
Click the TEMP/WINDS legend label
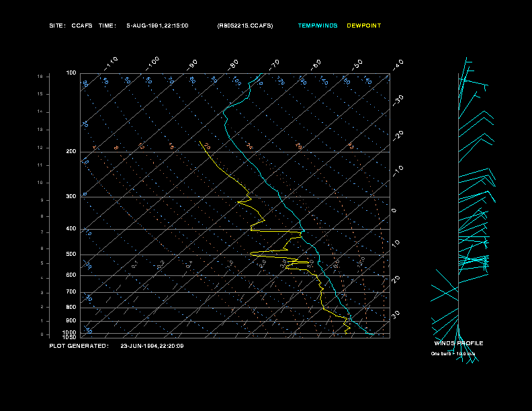coord(318,26)
